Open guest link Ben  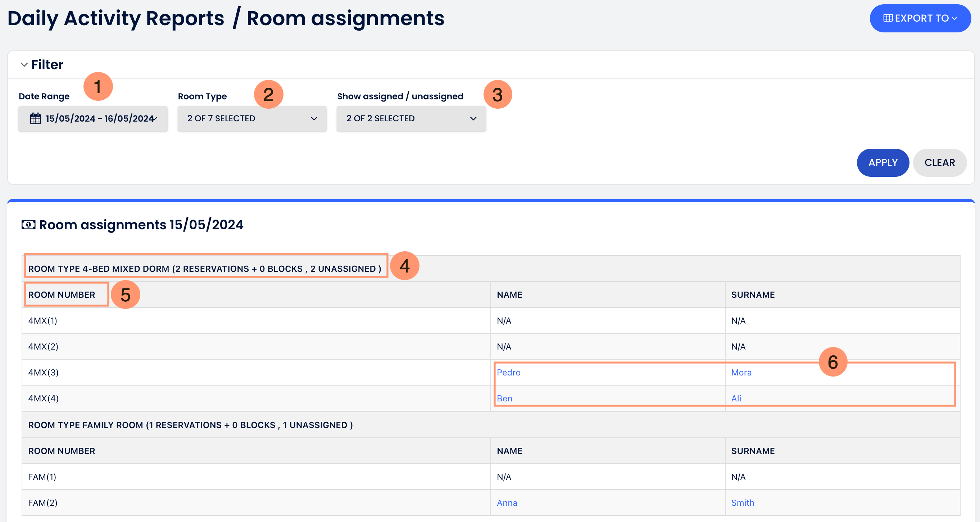tap(504, 398)
